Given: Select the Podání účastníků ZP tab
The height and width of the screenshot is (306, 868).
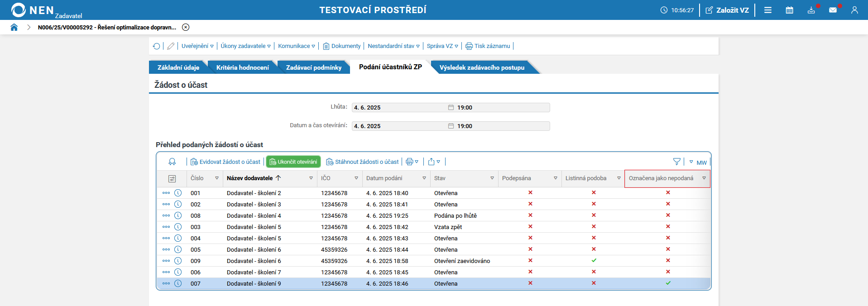Looking at the screenshot, I should click(390, 67).
